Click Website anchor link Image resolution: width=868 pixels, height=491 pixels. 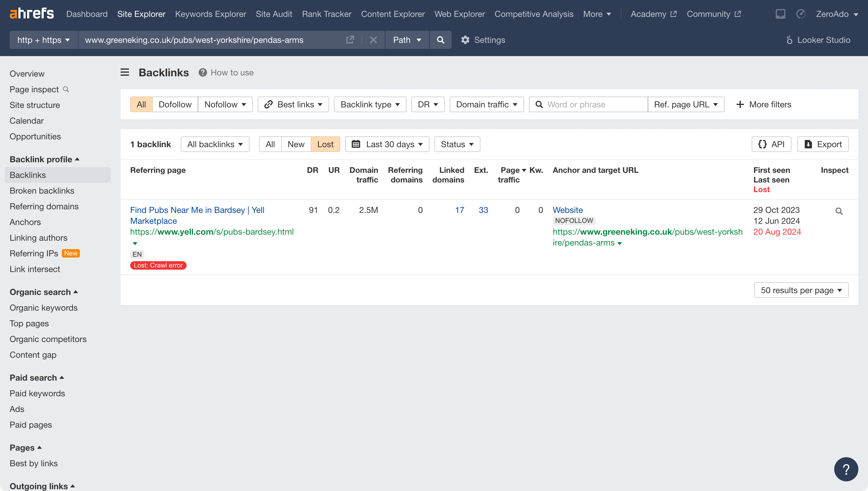568,210
